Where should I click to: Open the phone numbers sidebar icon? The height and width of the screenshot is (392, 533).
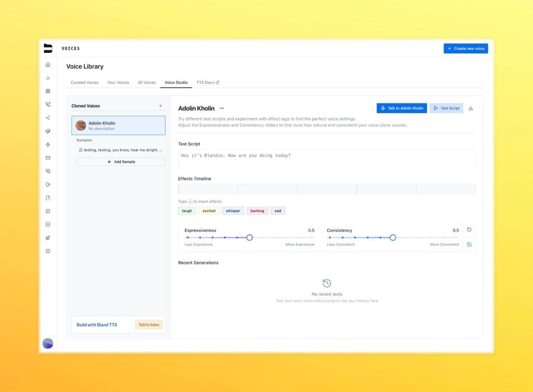pos(48,171)
